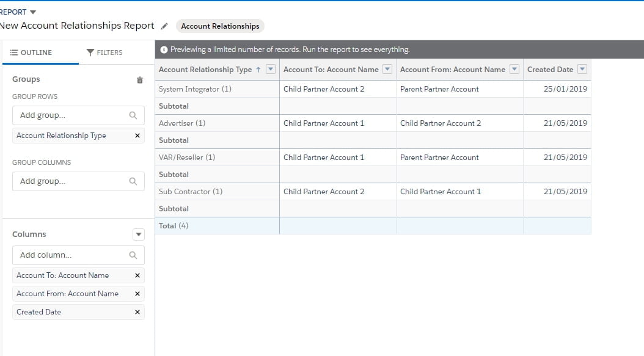Screen dimensions: 644x356
Task: Switch to the FILTERS tab
Action: pyautogui.click(x=109, y=52)
